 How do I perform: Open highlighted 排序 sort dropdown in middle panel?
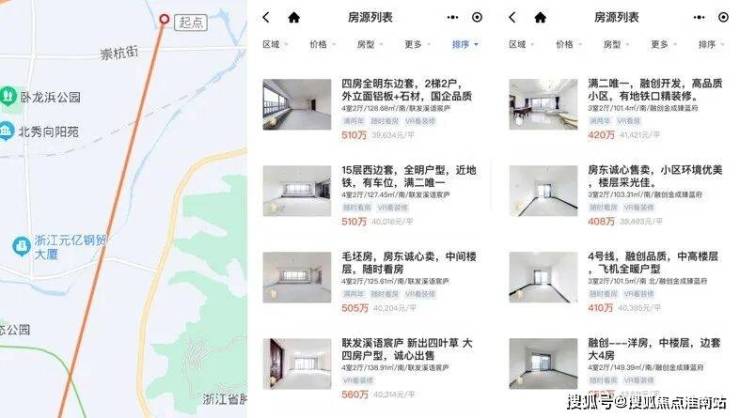coord(465,44)
